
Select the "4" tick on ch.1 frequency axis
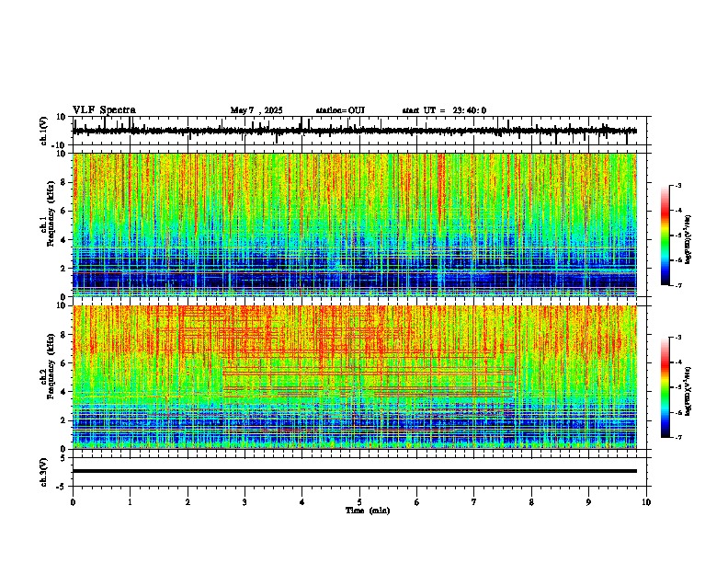click(63, 240)
